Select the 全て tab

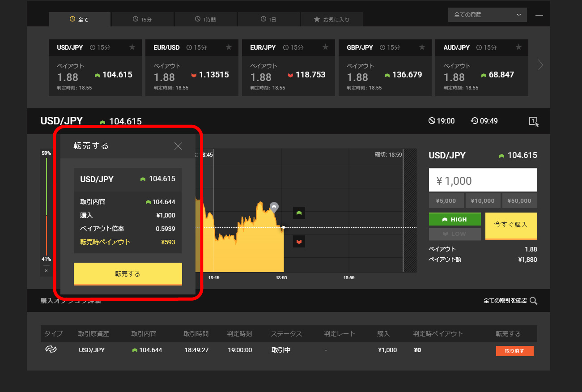pos(80,19)
